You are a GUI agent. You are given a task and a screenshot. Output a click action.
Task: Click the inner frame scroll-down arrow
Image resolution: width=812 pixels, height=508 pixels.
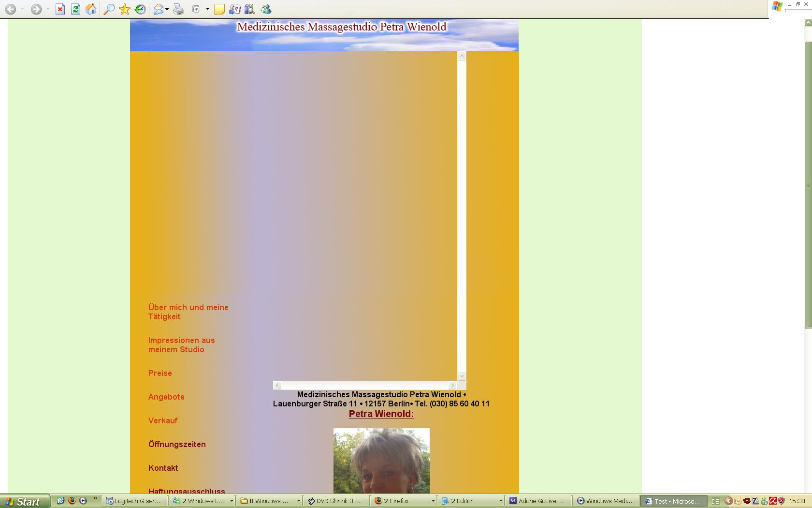point(462,376)
